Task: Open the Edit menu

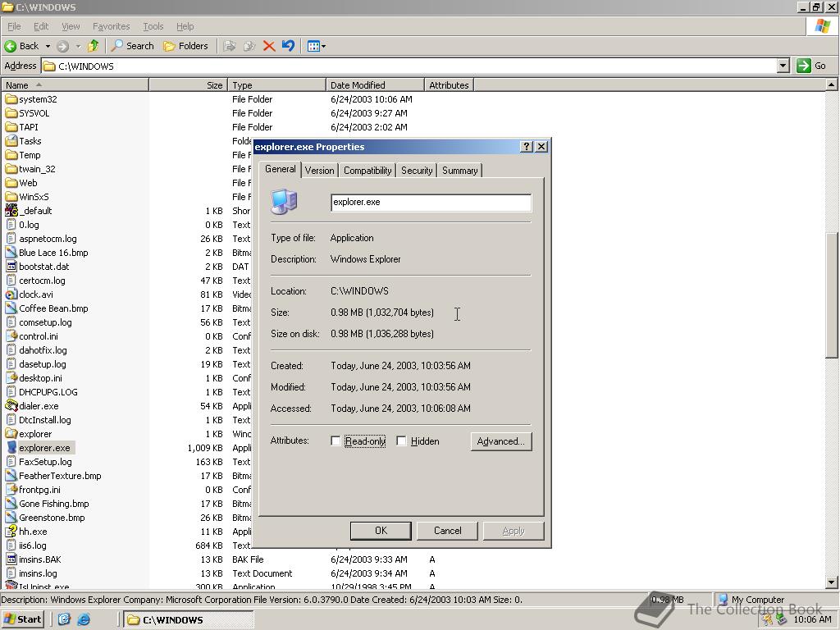Action: 41,26
